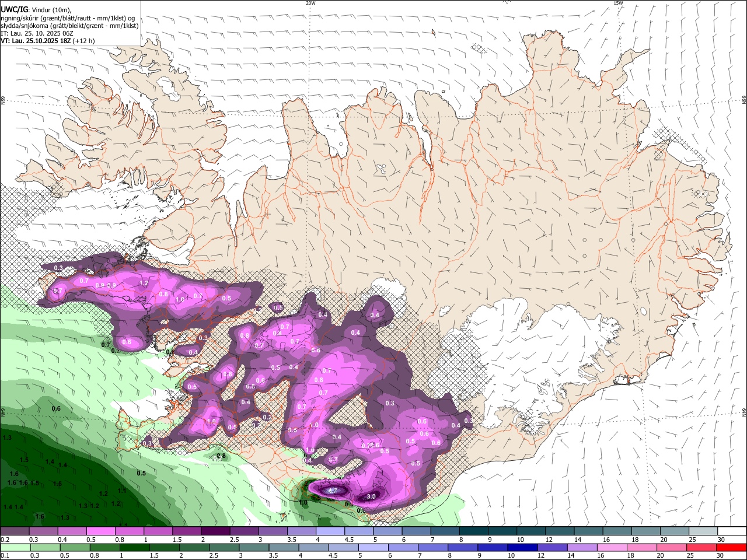The image size is (747, 560).
Task: Click the '0.2' label on the upper scale
Action: click(5, 540)
